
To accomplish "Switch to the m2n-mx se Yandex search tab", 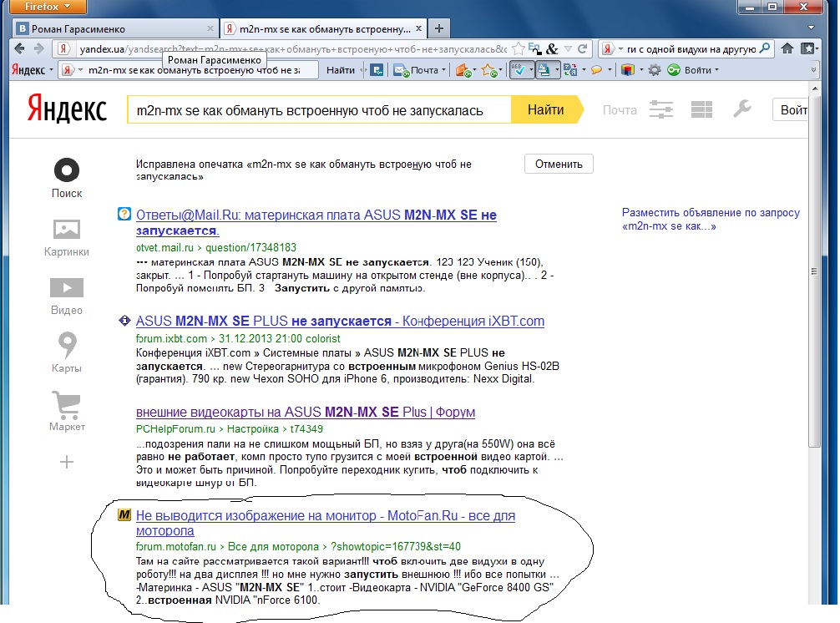I will pyautogui.click(x=324, y=28).
